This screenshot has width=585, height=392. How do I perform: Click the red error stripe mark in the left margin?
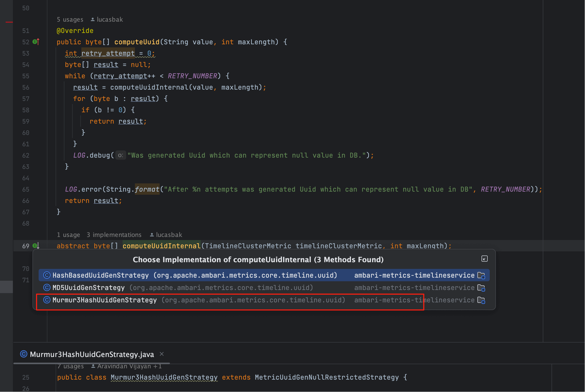click(x=9, y=22)
